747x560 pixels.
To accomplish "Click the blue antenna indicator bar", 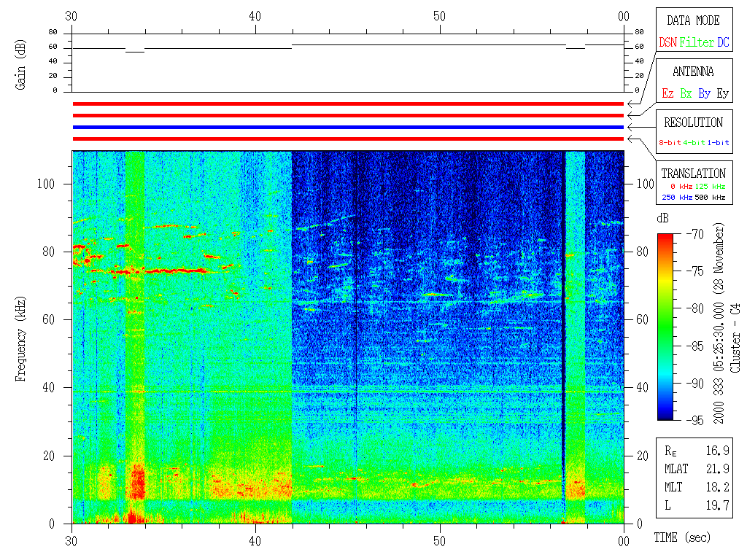I will pos(348,127).
